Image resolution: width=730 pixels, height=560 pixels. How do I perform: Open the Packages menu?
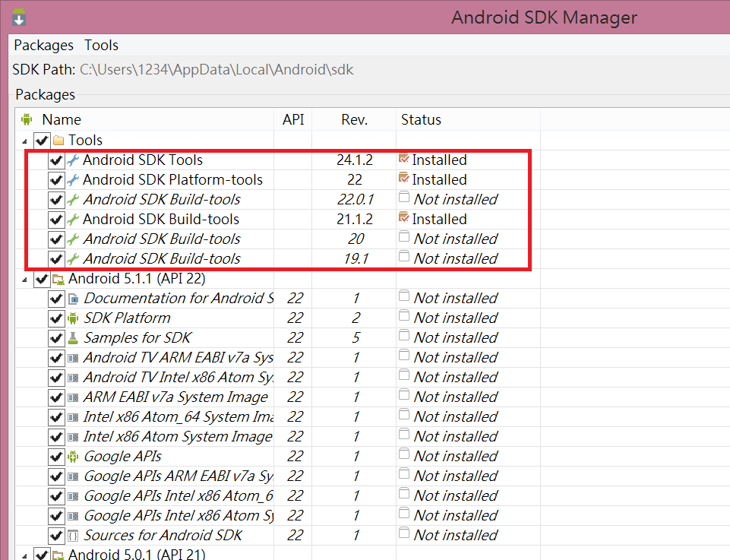[44, 46]
